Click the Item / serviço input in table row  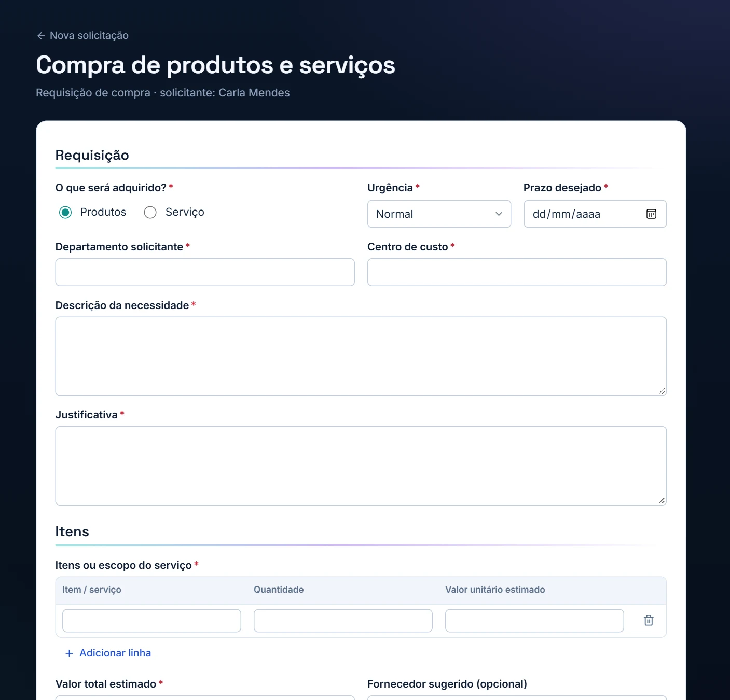tap(151, 621)
